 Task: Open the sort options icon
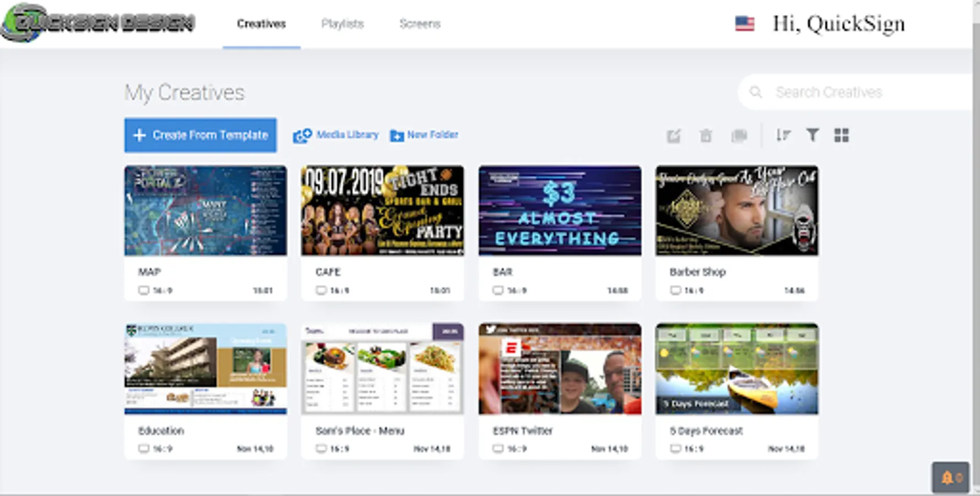(783, 135)
